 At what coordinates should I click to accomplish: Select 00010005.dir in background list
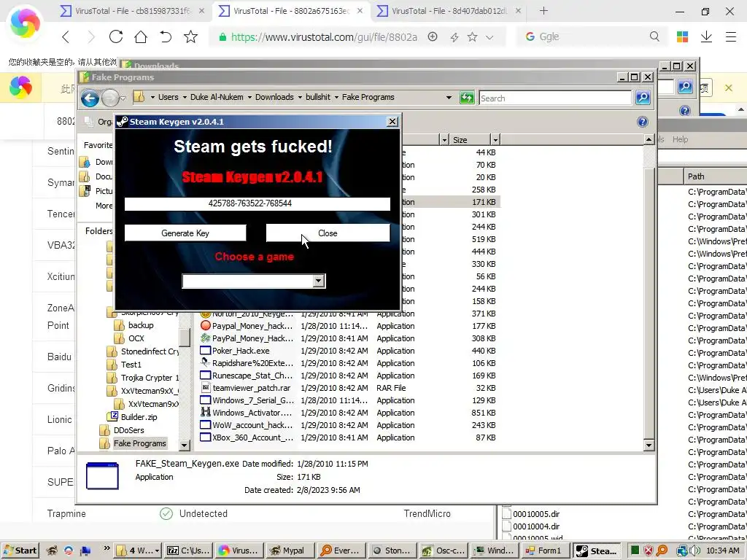pos(536,514)
